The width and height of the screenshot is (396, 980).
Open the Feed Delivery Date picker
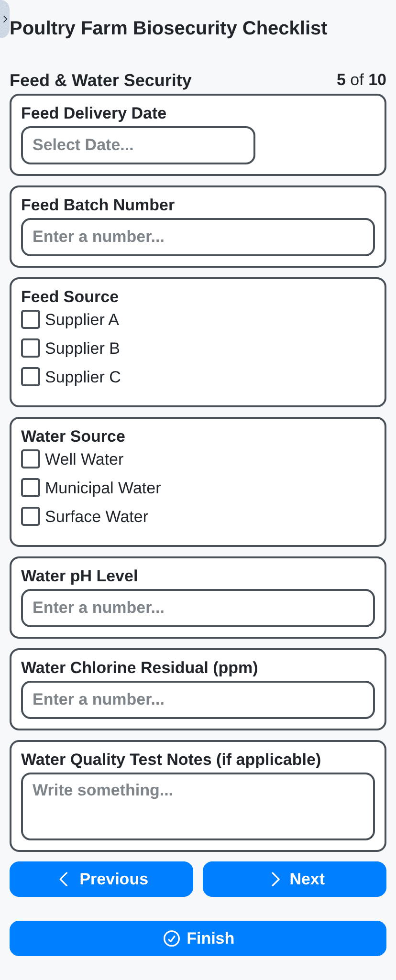tap(138, 145)
